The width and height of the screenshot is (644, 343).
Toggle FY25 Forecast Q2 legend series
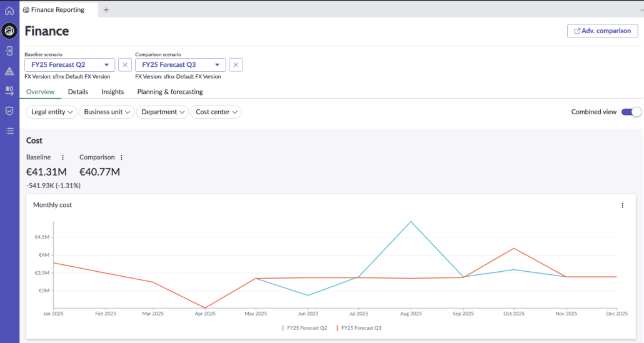click(307, 327)
